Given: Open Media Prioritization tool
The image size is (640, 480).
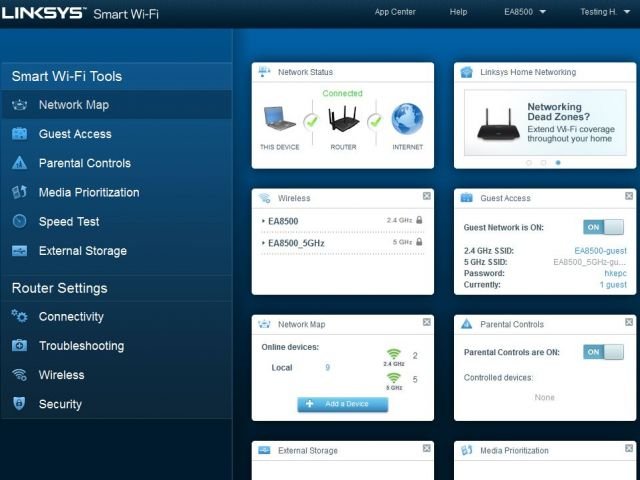Looking at the screenshot, I should (116, 192).
